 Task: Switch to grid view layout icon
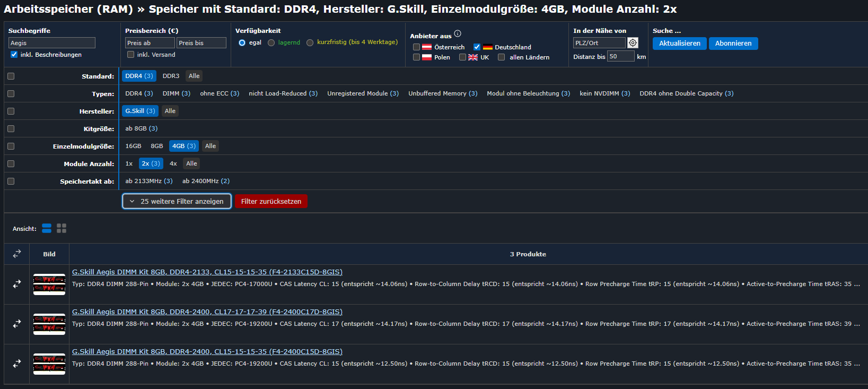click(x=62, y=228)
